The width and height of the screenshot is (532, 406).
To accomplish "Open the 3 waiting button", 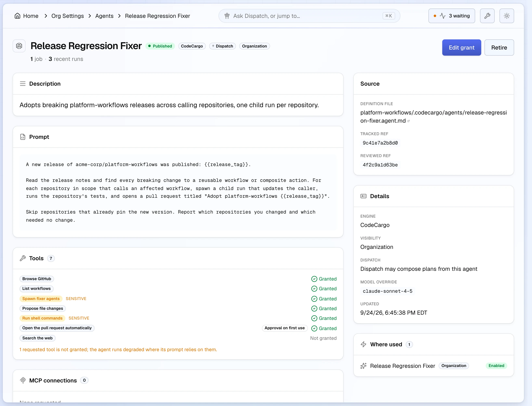I will coord(452,16).
